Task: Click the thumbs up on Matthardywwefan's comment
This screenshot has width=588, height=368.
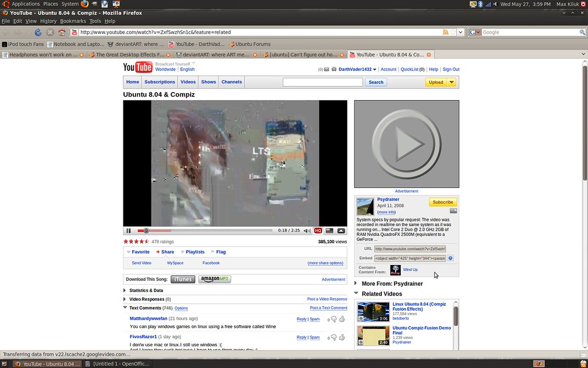Action: click(342, 319)
